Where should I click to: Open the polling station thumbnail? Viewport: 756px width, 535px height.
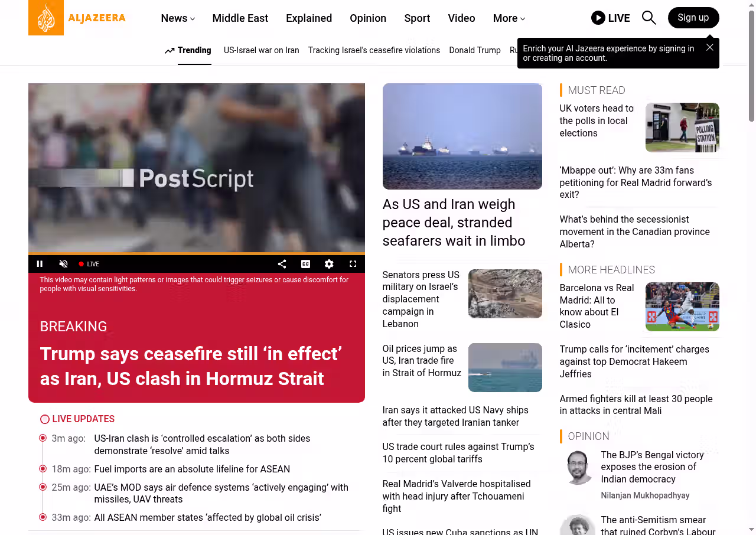pyautogui.click(x=682, y=128)
